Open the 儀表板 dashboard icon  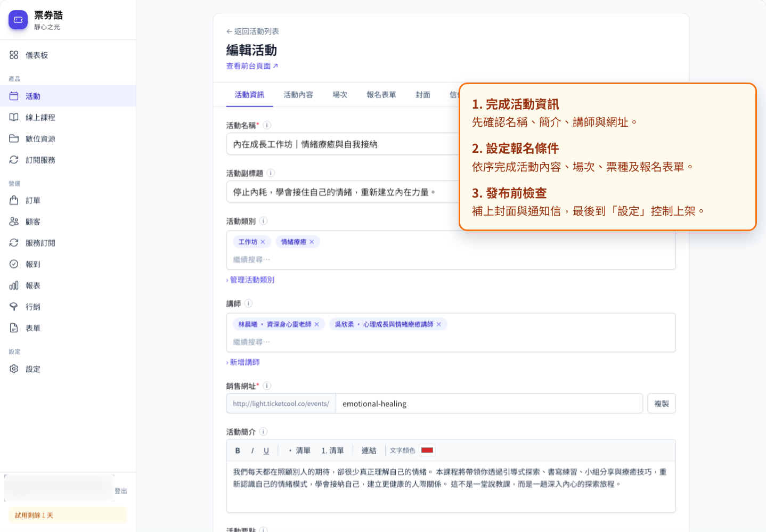pos(14,55)
